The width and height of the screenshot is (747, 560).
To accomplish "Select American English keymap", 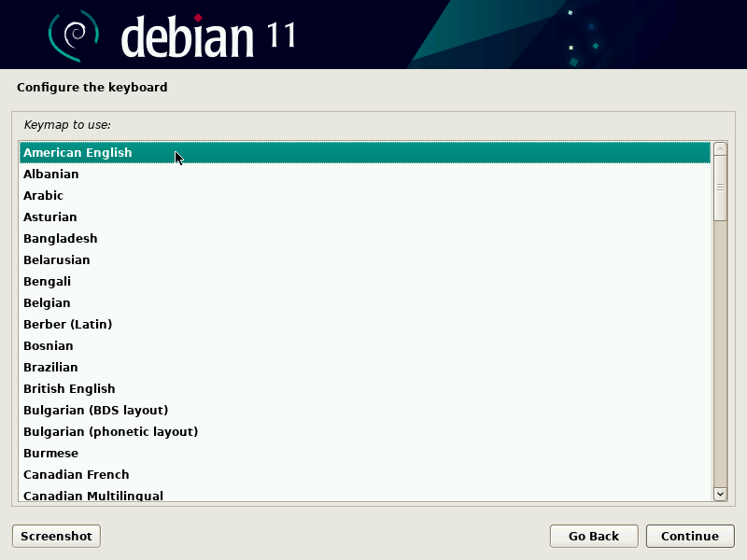I will (x=78, y=152).
